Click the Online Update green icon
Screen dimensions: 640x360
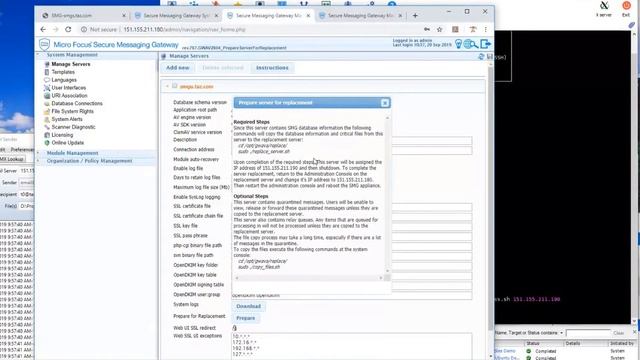click(x=47, y=143)
